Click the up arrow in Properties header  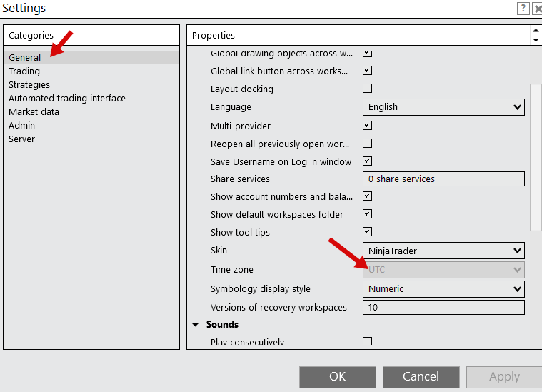(536, 31)
